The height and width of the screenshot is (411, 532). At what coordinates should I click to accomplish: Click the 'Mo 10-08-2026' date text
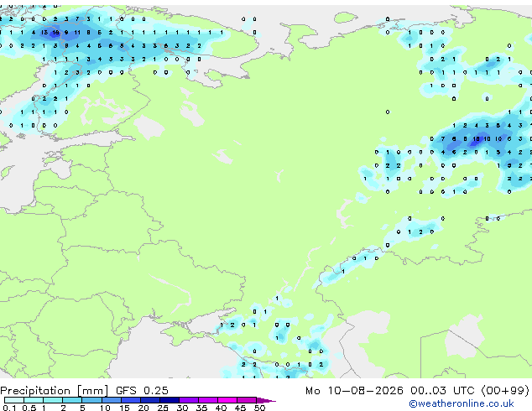pyautogui.click(x=354, y=391)
